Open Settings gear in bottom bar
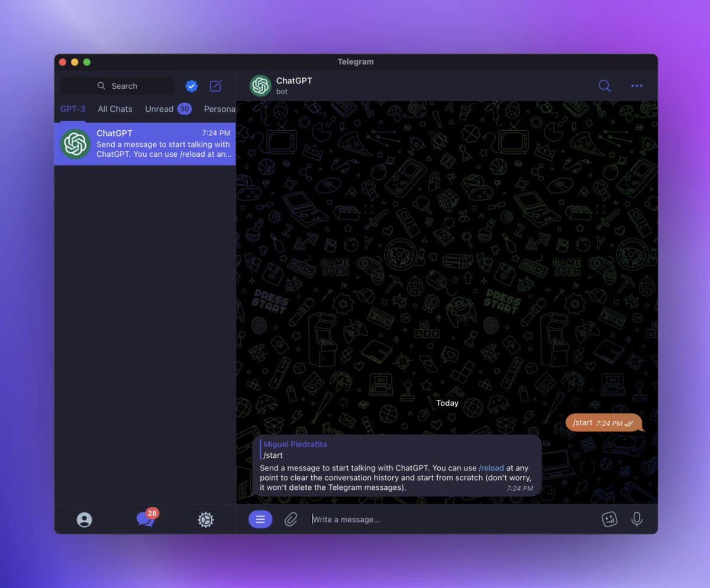 pos(205,520)
